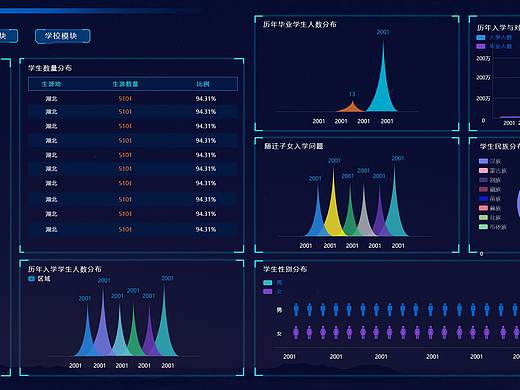Click the first purple female figure icon
520x390 pixels.
pyautogui.click(x=296, y=332)
